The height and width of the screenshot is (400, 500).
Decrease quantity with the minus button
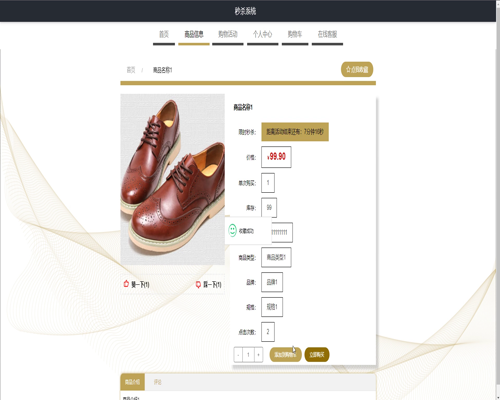(x=238, y=355)
